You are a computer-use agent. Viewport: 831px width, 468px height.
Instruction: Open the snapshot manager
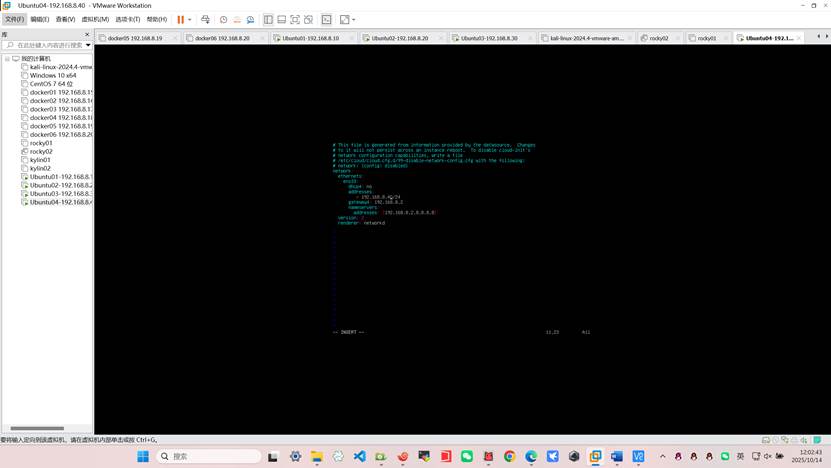click(x=250, y=20)
